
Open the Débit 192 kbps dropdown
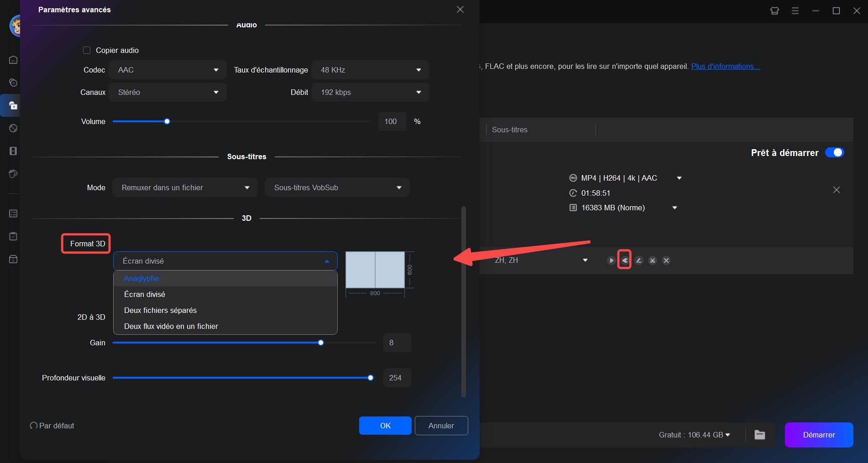tap(371, 92)
